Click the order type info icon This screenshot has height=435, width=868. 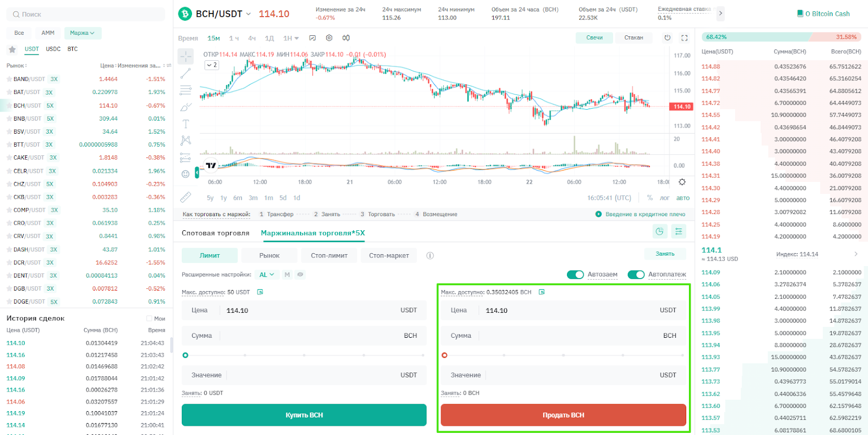(430, 255)
